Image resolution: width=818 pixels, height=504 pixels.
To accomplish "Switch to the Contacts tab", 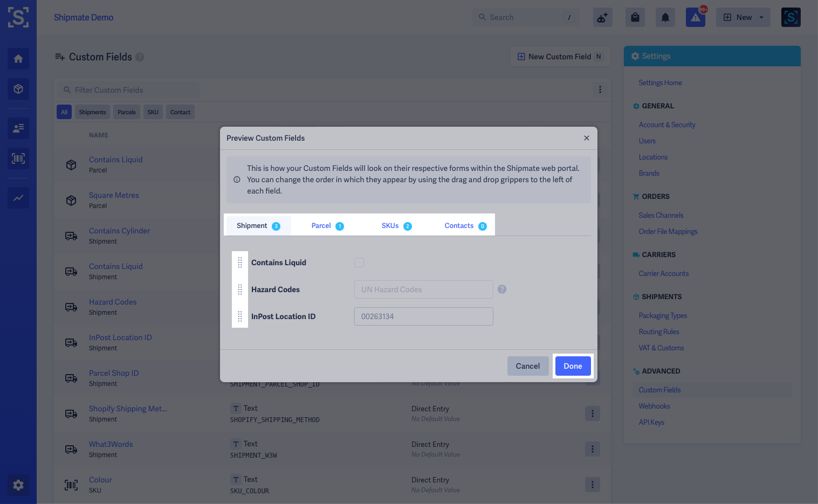I will pos(465,226).
